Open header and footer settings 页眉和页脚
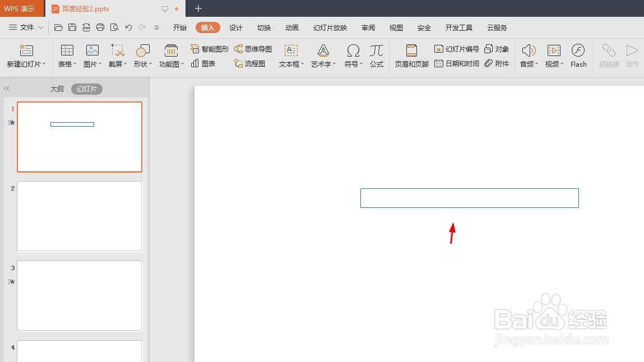 pos(412,55)
